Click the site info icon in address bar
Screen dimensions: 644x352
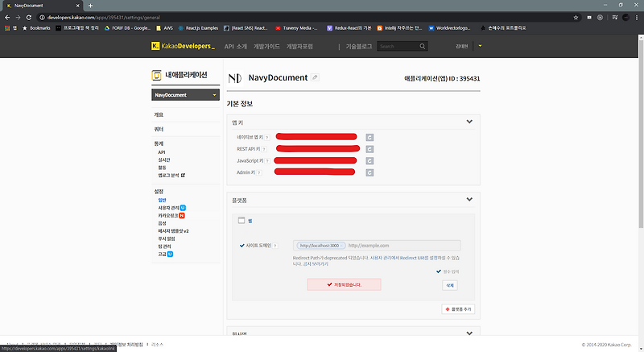[x=42, y=17]
